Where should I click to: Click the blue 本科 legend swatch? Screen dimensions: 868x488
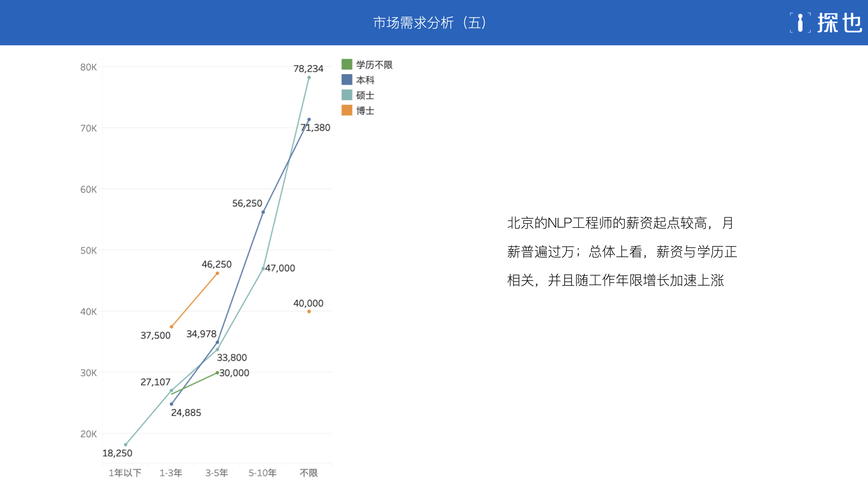click(x=347, y=80)
